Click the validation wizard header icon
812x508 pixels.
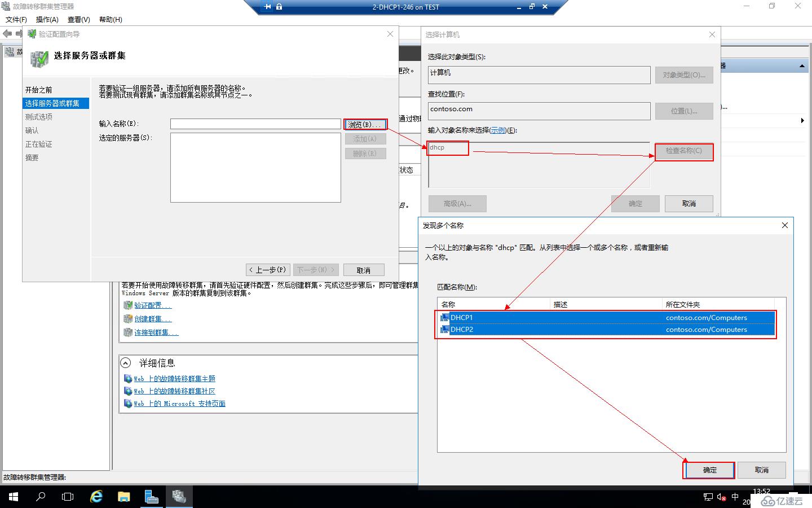(39, 58)
